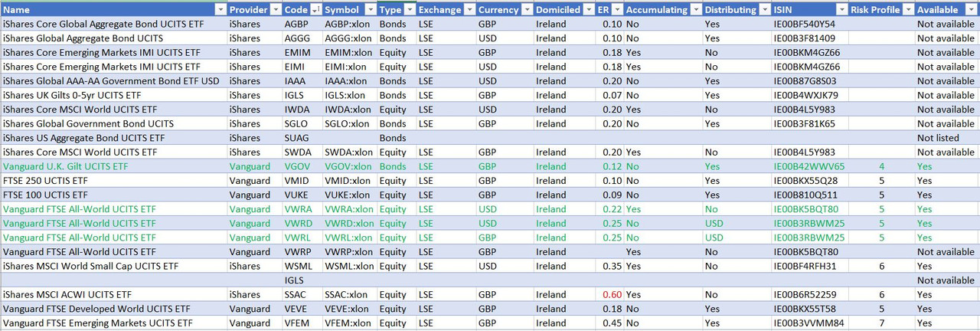The width and height of the screenshot is (980, 331).
Task: Select symbol cell AGGG:xlon
Action: [x=350, y=38]
